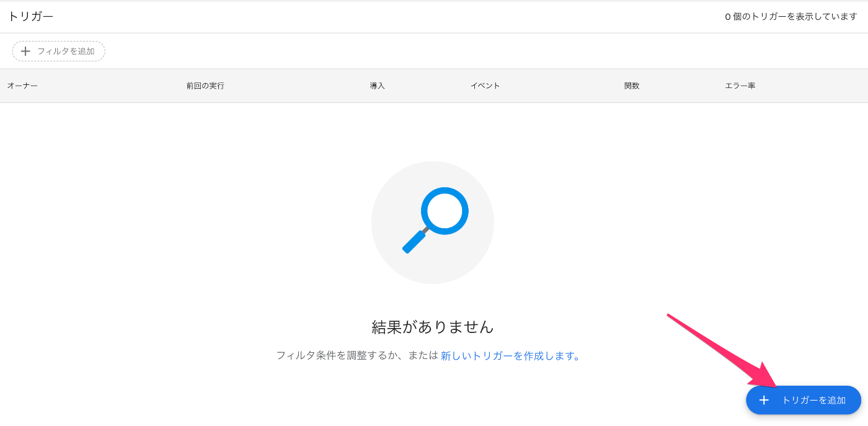Image resolution: width=868 pixels, height=426 pixels.
Task: Open the フィルタを追加 filter chip
Action: [59, 51]
